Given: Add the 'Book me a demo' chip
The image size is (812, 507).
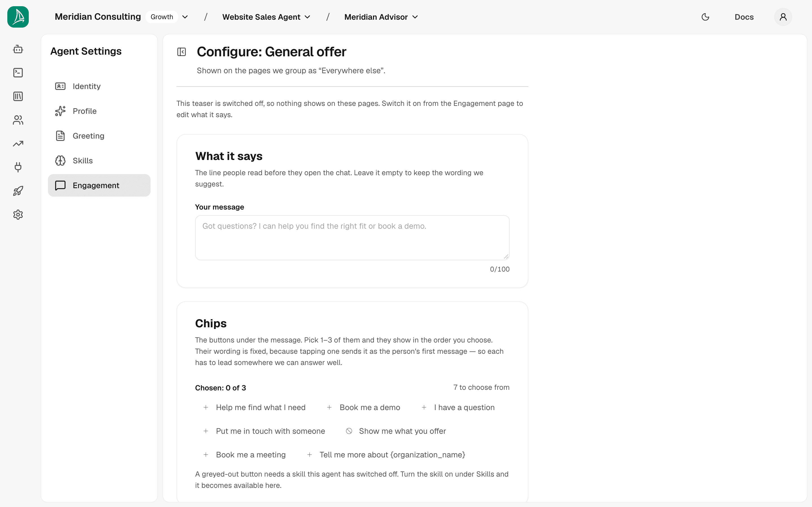Looking at the screenshot, I should tap(363, 407).
